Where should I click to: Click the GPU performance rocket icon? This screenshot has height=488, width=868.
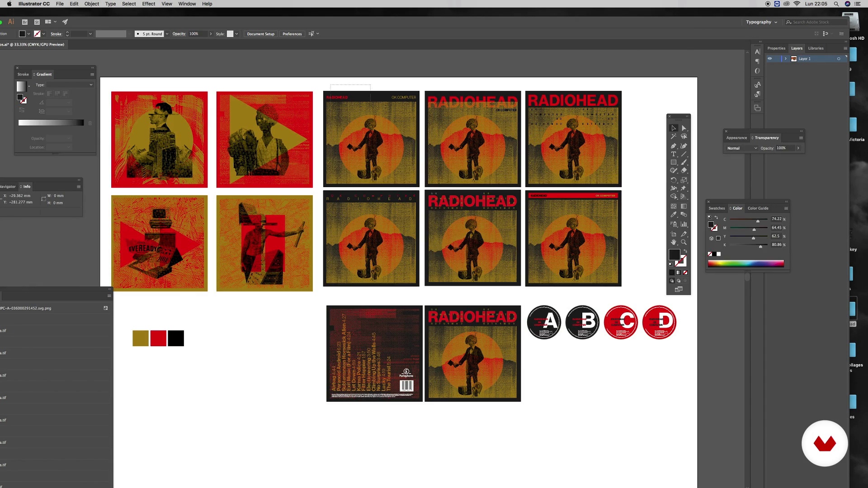coord(65,22)
